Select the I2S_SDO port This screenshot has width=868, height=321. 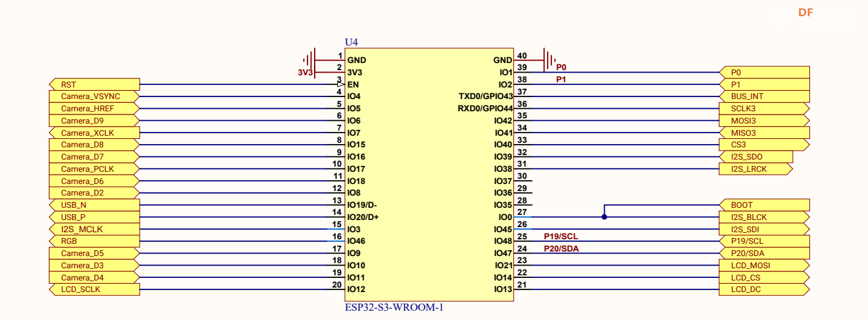(x=756, y=157)
